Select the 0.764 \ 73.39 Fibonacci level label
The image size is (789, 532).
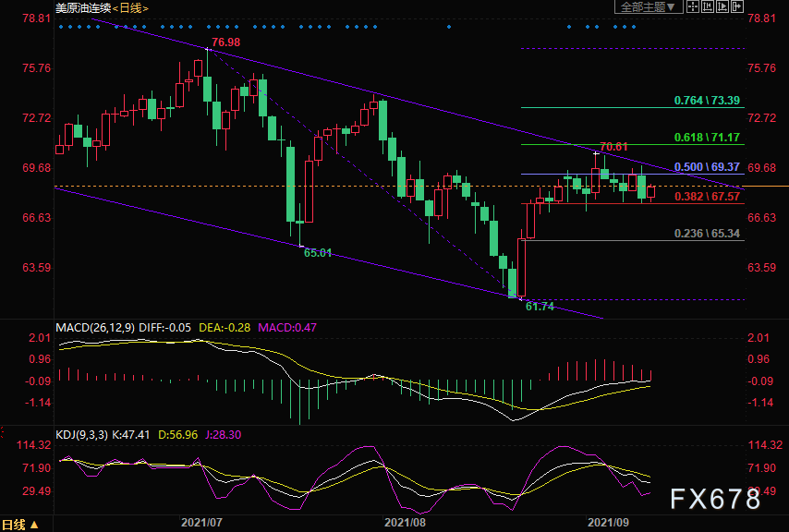(707, 100)
